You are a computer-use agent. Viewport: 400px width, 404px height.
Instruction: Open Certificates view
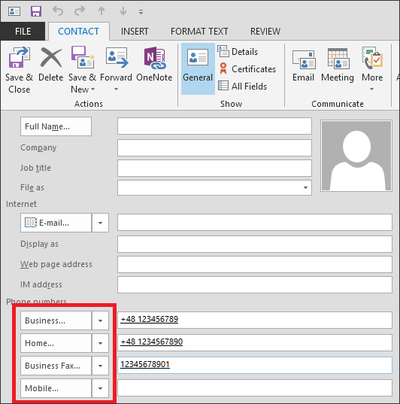tap(247, 69)
